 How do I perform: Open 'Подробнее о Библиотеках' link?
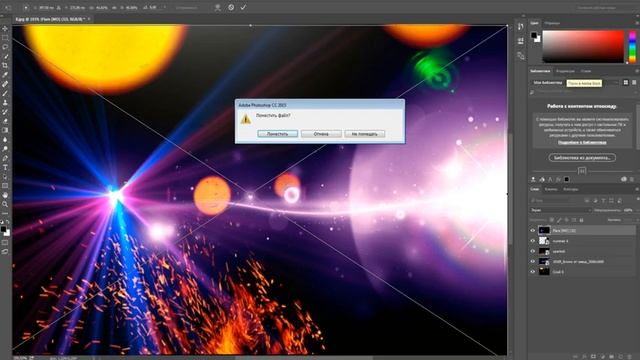coord(582,142)
